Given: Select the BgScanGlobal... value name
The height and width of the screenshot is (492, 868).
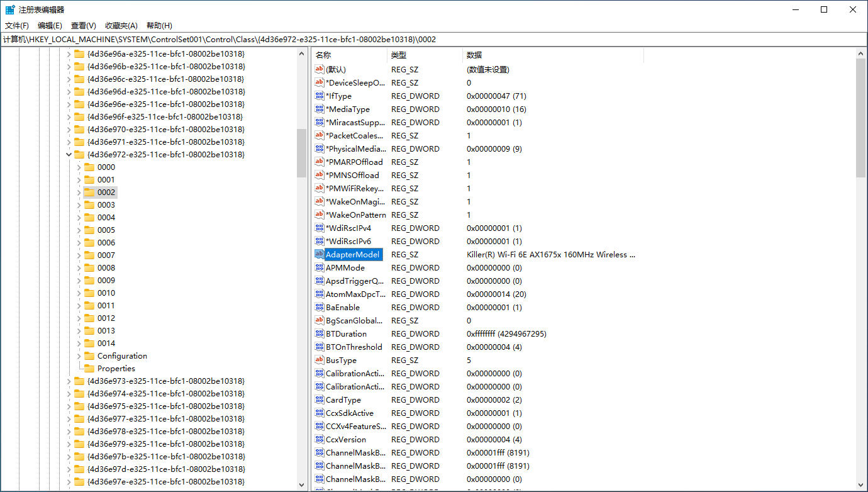Looking at the screenshot, I should [x=354, y=320].
